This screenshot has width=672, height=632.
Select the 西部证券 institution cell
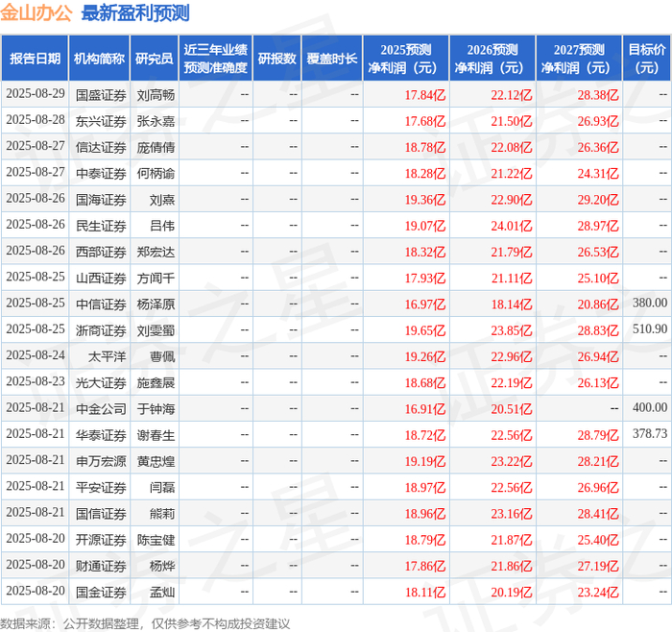(x=101, y=252)
